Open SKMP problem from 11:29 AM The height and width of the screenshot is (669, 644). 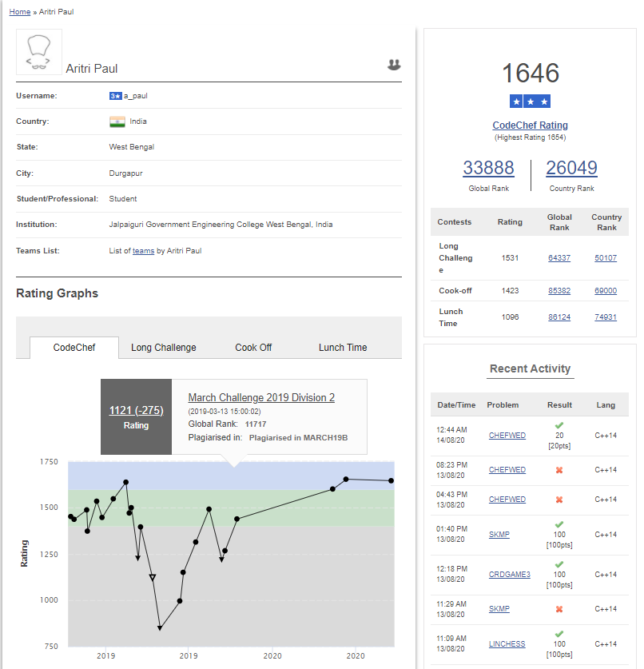(x=499, y=609)
